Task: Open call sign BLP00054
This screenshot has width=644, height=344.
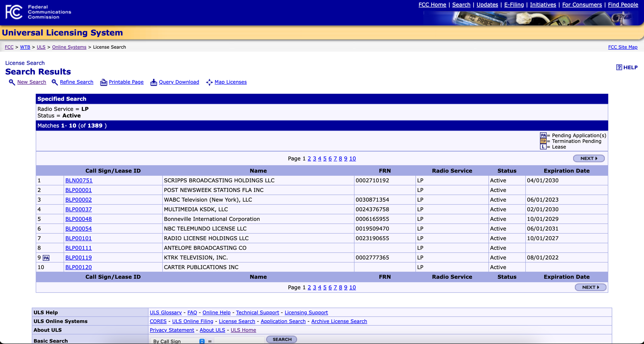Action: 79,229
